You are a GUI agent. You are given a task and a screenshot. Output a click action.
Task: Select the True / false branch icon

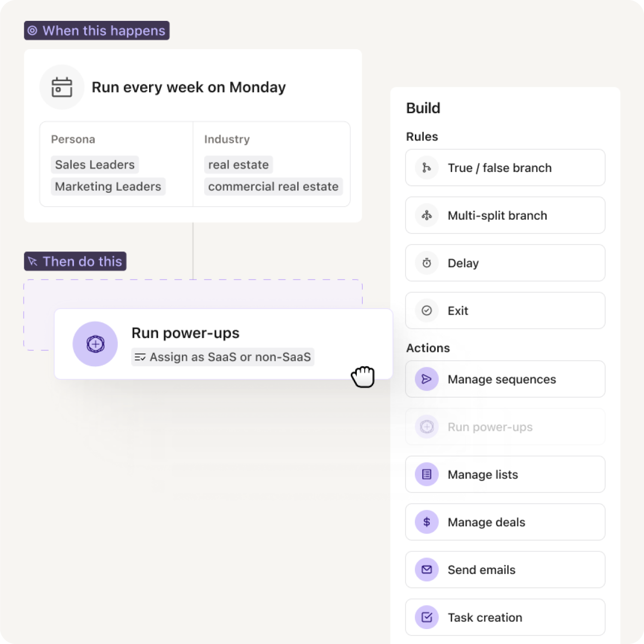[x=426, y=167]
